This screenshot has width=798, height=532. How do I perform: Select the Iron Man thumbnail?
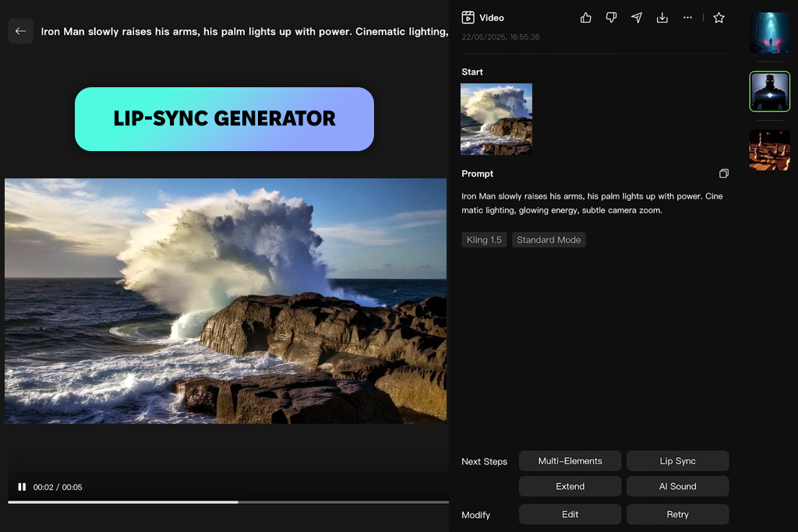[x=769, y=92]
